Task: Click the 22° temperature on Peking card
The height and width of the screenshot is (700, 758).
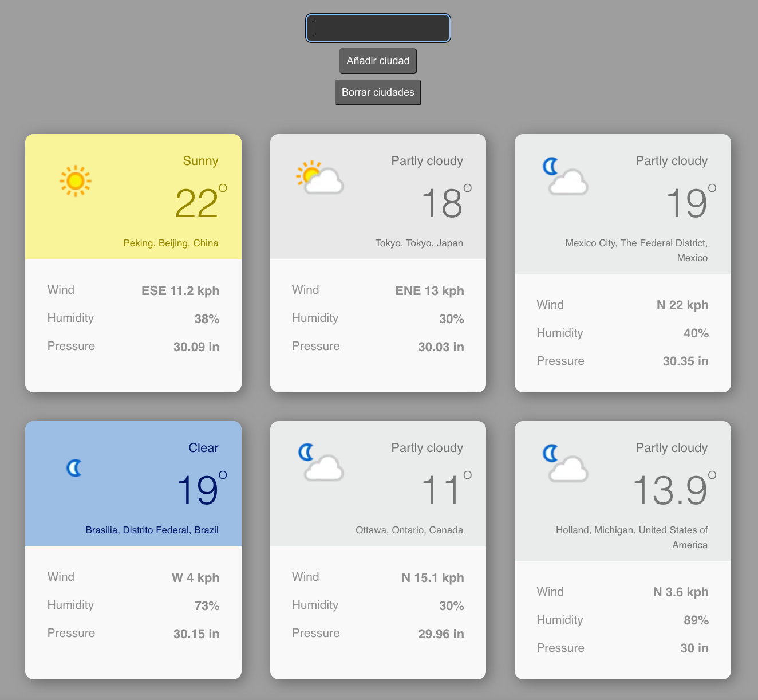Action: [197, 203]
